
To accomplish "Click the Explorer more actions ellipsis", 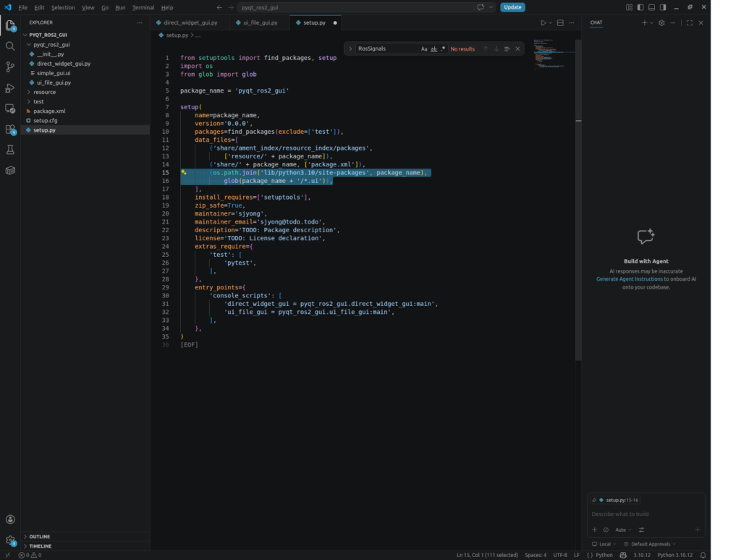I will click(140, 22).
